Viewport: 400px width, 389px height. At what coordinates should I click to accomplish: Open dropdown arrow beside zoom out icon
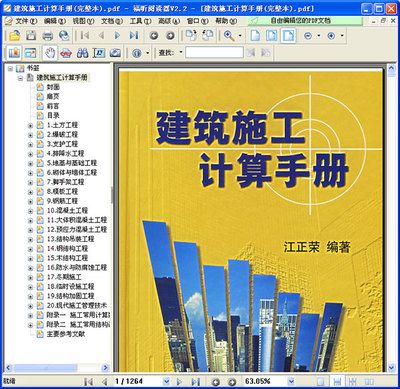pyautogui.click(x=319, y=36)
